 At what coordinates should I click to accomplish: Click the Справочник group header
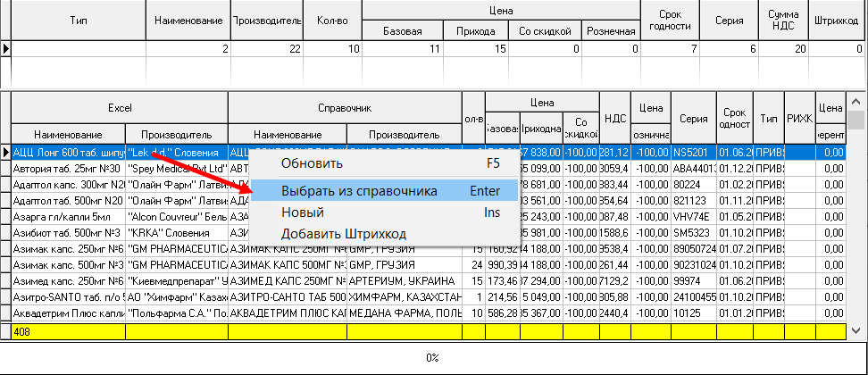[x=345, y=108]
